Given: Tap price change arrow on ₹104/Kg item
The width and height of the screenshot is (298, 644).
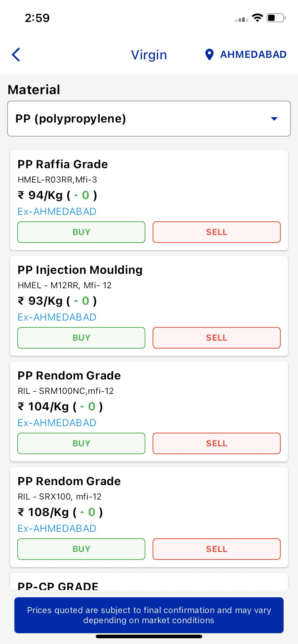Looking at the screenshot, I should 82,407.
